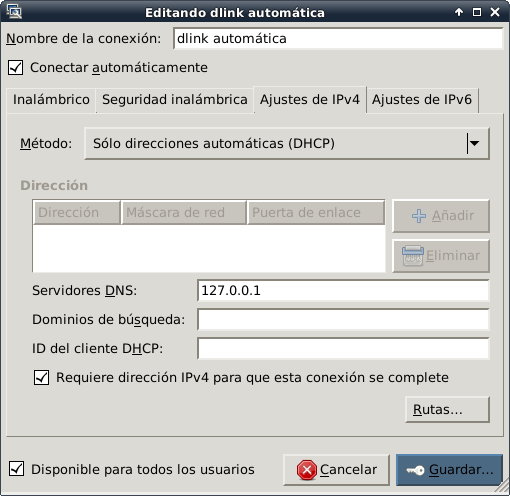Open the Rutas… button
Image resolution: width=510 pixels, height=496 pixels.
pos(447,409)
